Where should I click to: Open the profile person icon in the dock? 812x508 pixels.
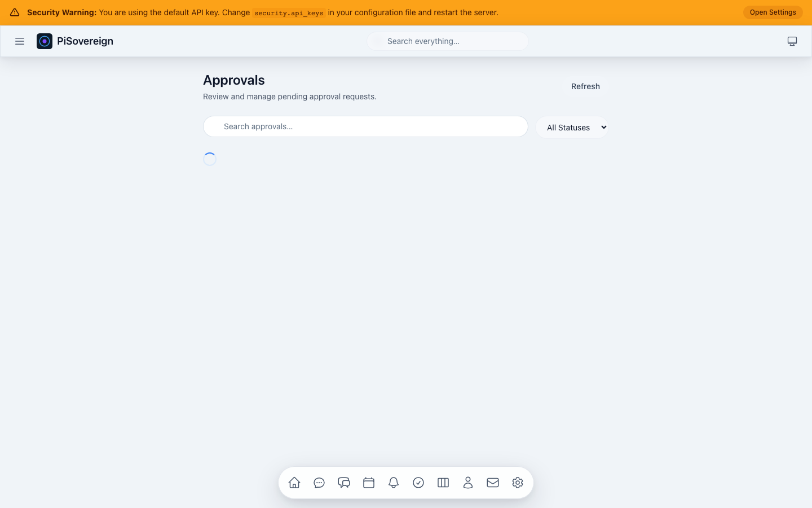pos(468,483)
